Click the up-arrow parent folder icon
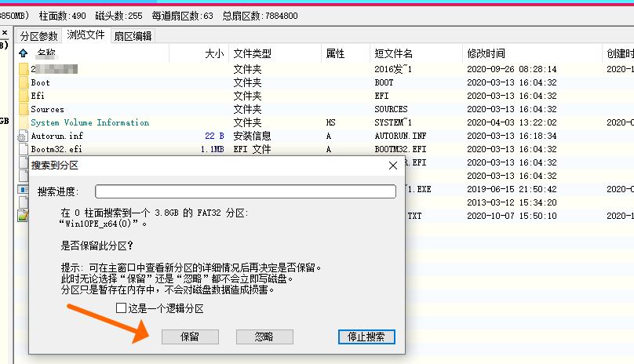This screenshot has width=634, height=364. tap(23, 53)
